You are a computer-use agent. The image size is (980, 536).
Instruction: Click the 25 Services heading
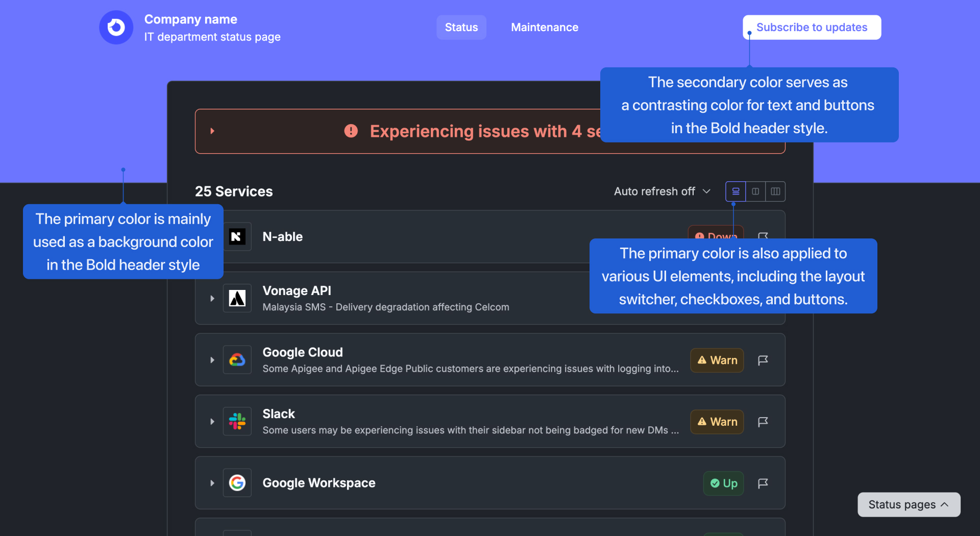pyautogui.click(x=234, y=191)
